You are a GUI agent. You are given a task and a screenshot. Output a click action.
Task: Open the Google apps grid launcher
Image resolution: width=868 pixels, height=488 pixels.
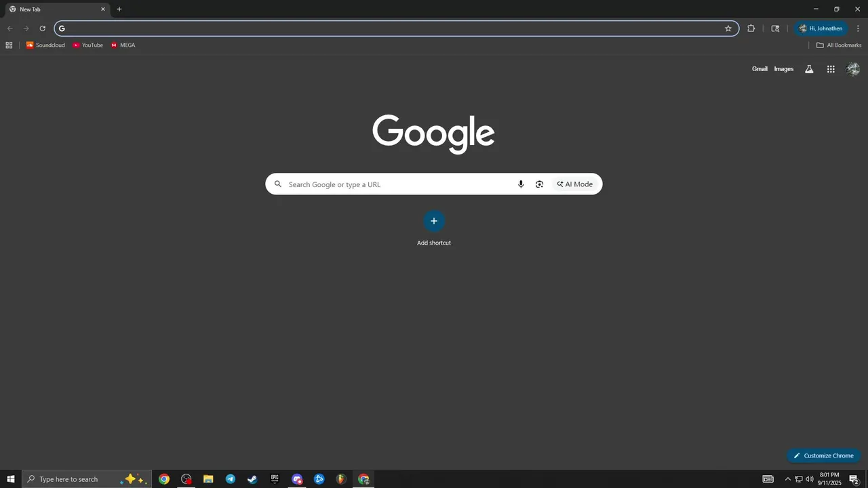(x=831, y=69)
